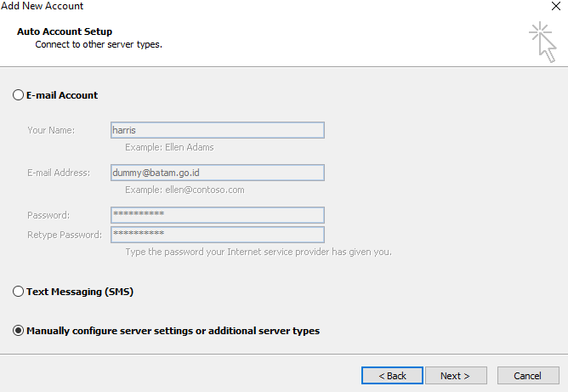Click the Your Name field containing harris
Screen dimensions: 568x392
click(217, 130)
